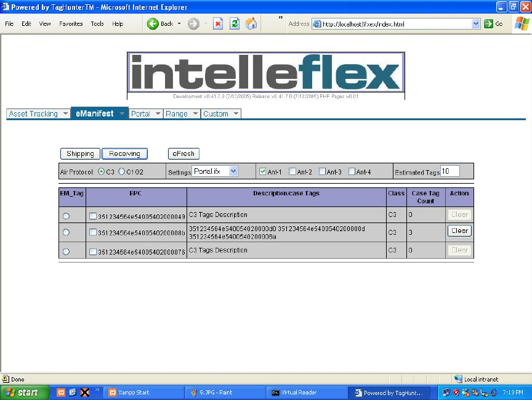Click the Refresh page icon

[x=235, y=24]
